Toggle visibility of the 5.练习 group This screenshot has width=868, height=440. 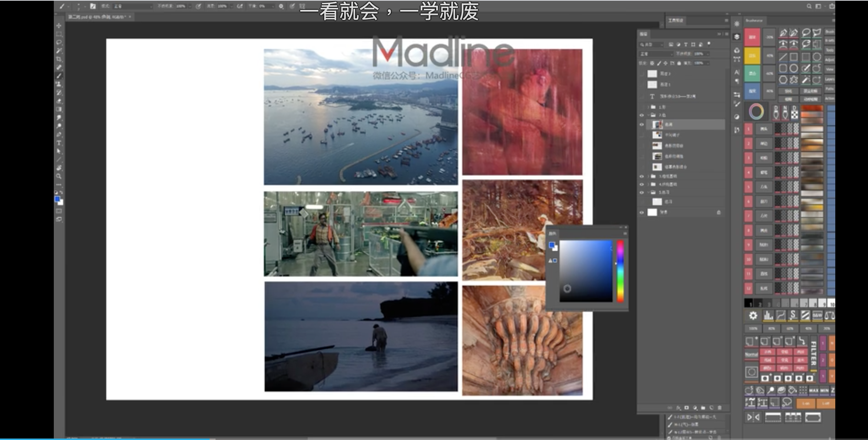click(x=642, y=193)
